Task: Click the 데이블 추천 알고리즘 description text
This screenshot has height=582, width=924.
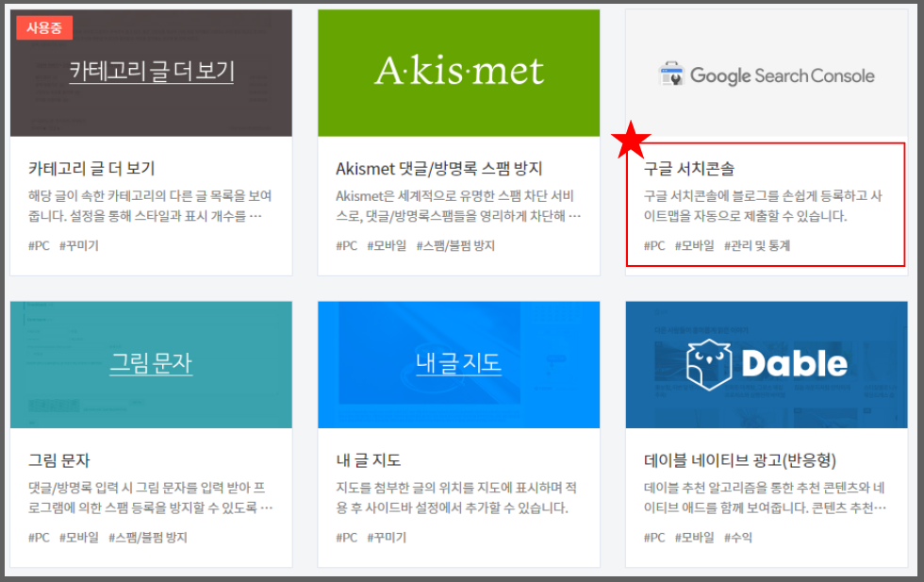Action: click(765, 498)
